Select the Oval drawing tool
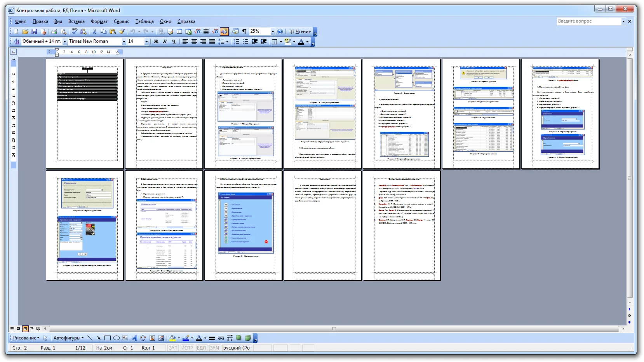The height and width of the screenshot is (362, 644). click(x=116, y=338)
